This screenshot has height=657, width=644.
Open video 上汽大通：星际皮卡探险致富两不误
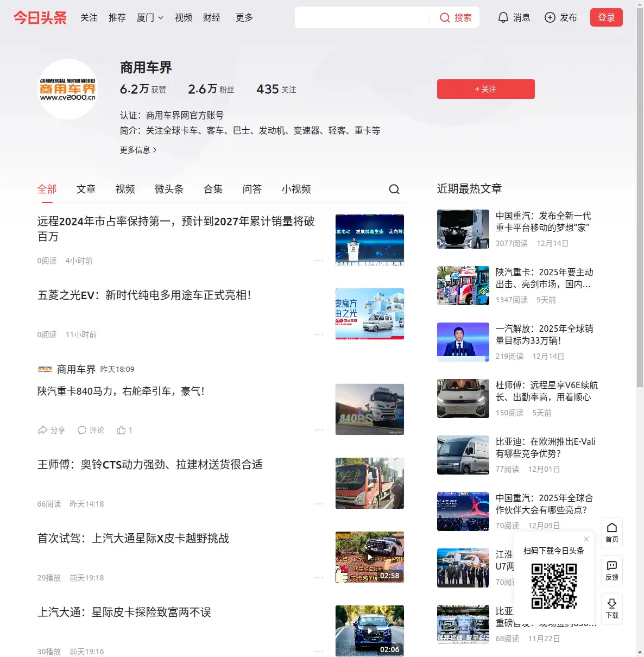tap(124, 612)
